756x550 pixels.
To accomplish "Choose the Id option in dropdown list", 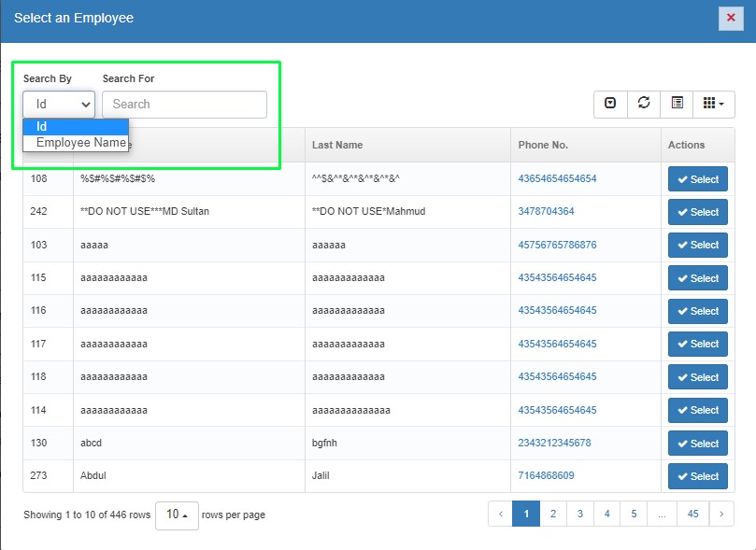I will click(75, 127).
